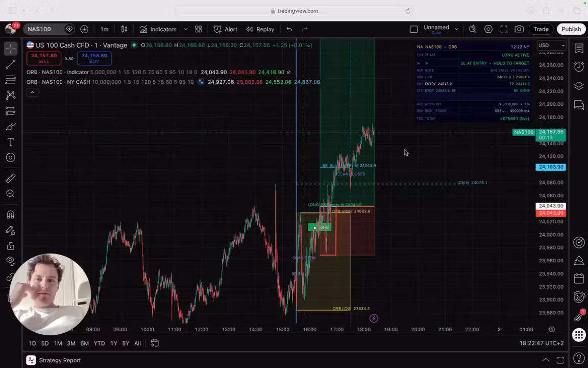Viewport: 588px width, 368px height.
Task: Open chart settings hexagon icon
Action: tap(488, 29)
